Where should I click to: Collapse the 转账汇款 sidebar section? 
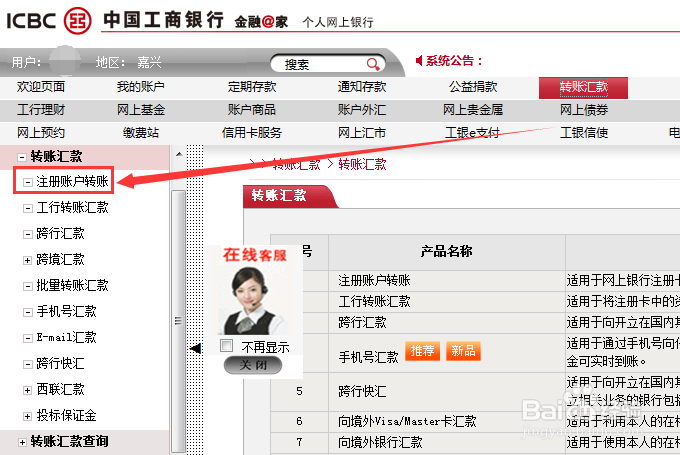coord(22,157)
